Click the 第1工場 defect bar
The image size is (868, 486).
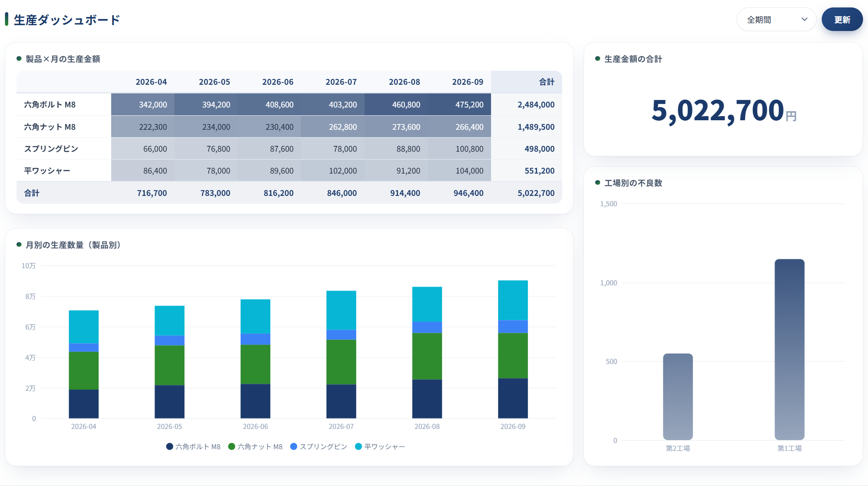[789, 350]
